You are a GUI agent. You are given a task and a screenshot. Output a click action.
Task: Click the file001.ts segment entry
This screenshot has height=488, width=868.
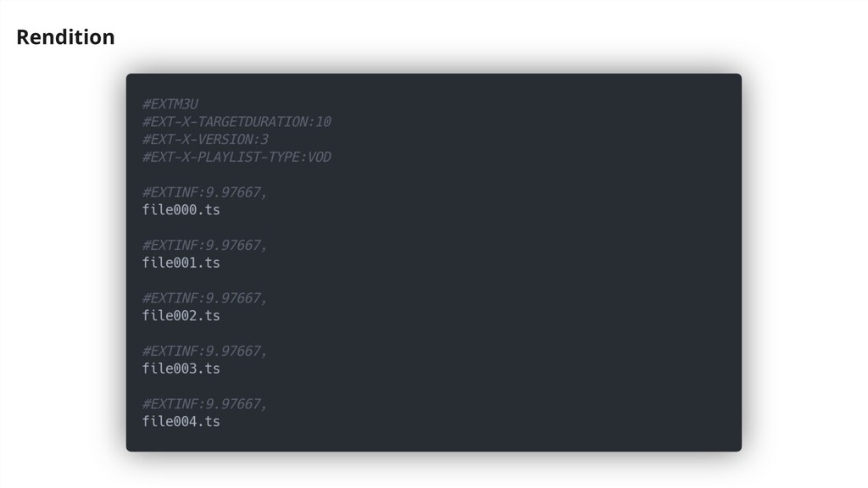click(x=181, y=263)
